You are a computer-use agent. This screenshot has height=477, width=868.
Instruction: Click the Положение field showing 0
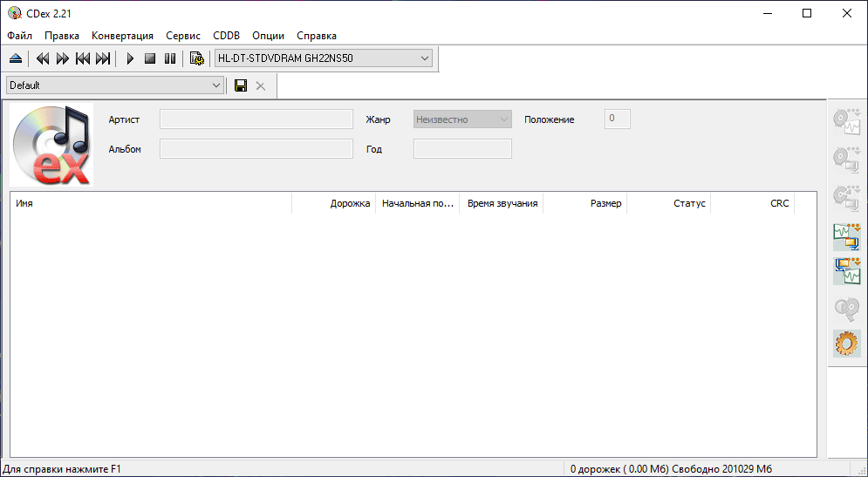pos(618,119)
